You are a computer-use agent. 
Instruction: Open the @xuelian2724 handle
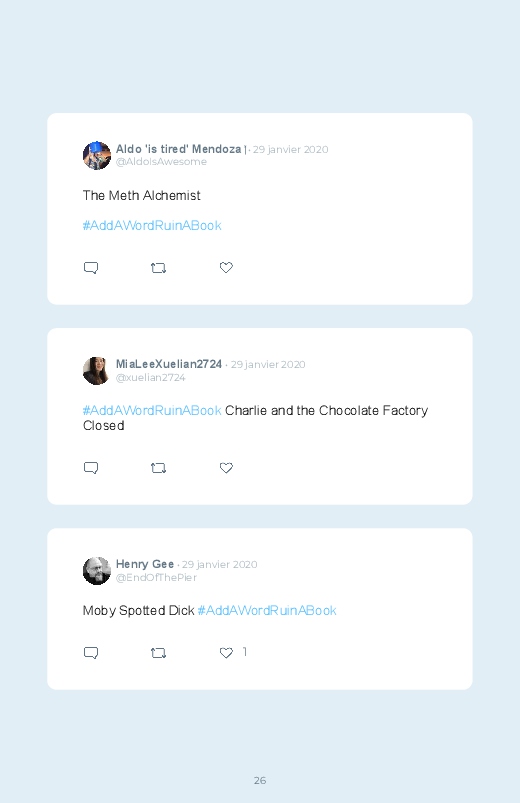(x=151, y=377)
